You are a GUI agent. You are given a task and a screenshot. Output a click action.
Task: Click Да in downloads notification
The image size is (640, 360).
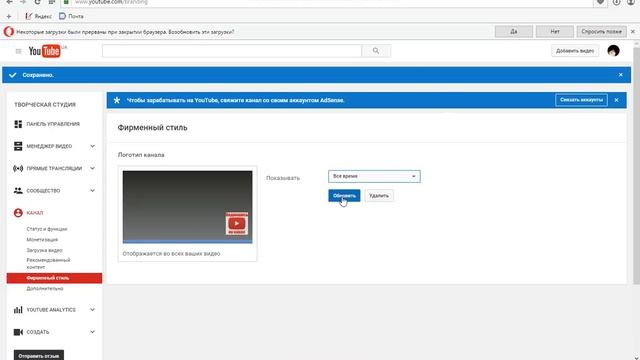(514, 31)
